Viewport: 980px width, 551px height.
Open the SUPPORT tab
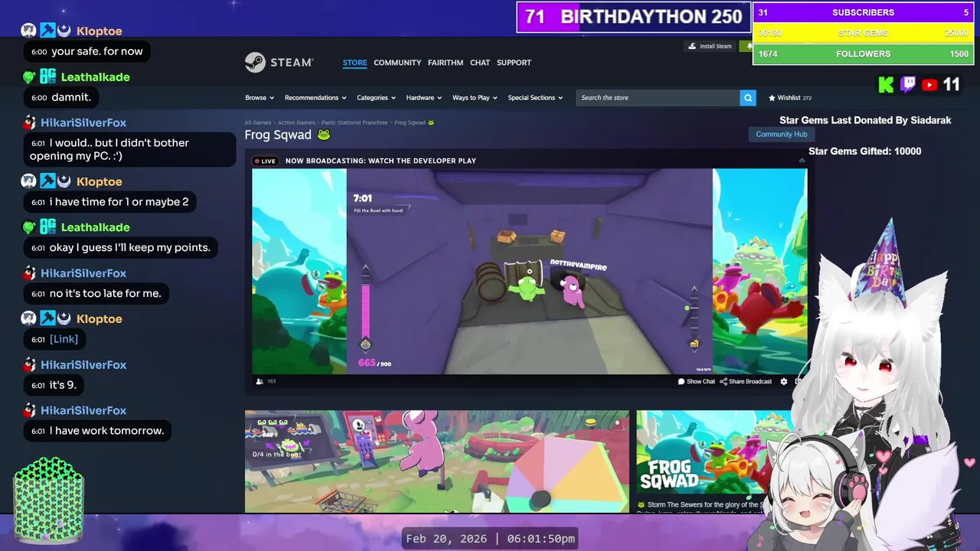click(514, 63)
